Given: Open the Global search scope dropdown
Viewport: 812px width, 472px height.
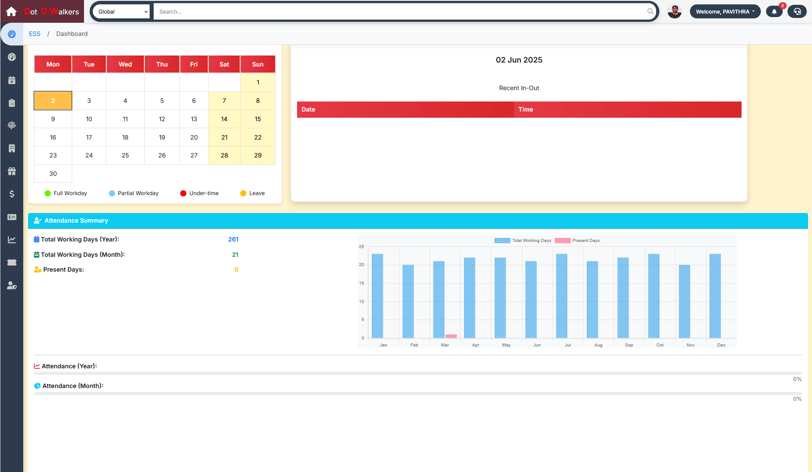Looking at the screenshot, I should [x=122, y=11].
